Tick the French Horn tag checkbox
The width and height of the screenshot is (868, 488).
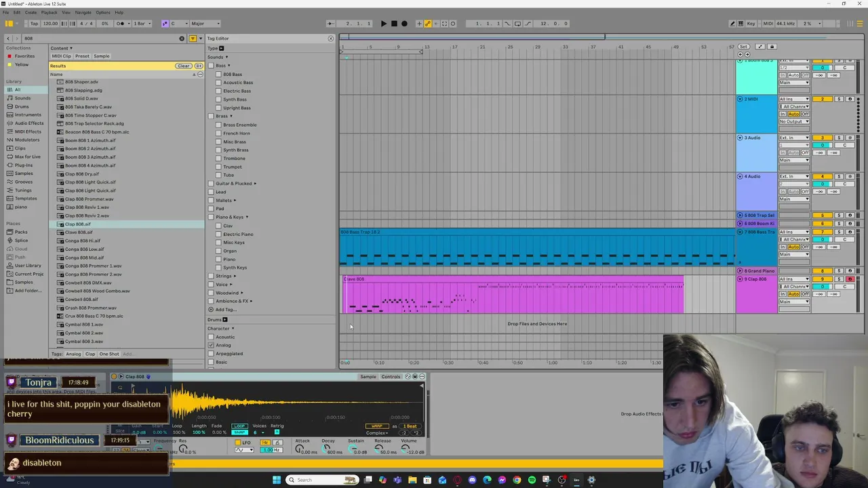click(x=218, y=134)
